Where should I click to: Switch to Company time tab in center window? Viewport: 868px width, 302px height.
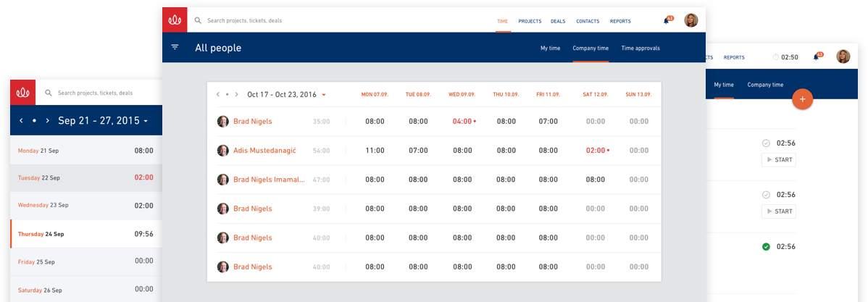591,48
